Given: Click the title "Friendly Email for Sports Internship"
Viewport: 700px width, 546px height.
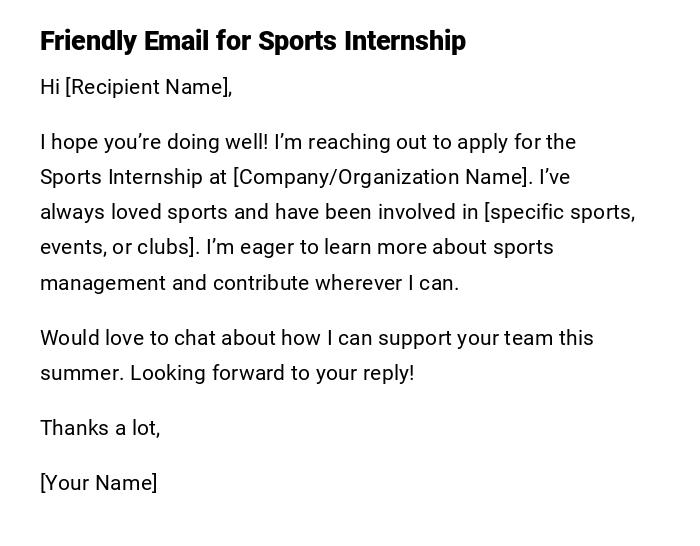Looking at the screenshot, I should (x=252, y=41).
